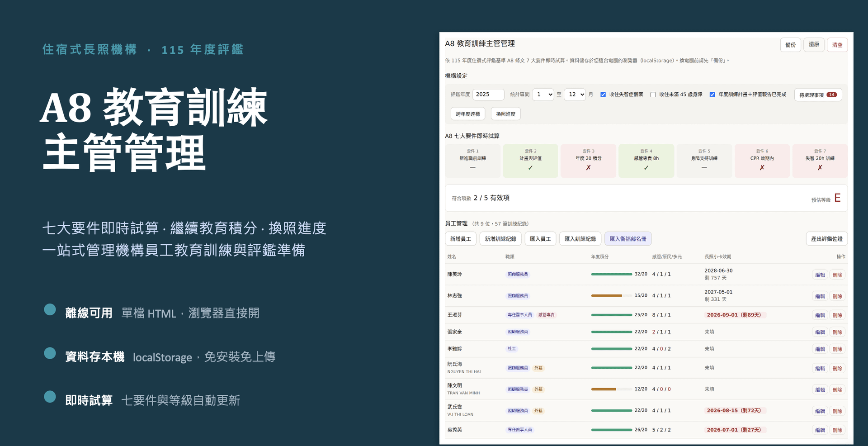
Task: Click the date 2028-06-30 in 陳美玲's row
Action: coord(718,270)
